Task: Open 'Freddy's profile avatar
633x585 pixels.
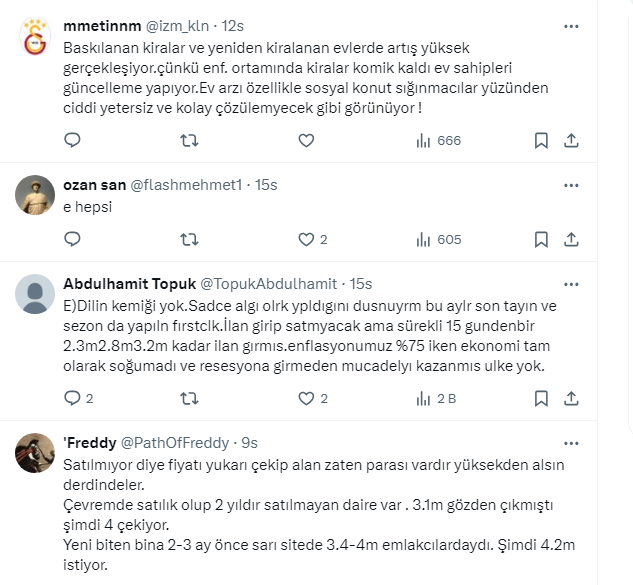Action: point(37,456)
